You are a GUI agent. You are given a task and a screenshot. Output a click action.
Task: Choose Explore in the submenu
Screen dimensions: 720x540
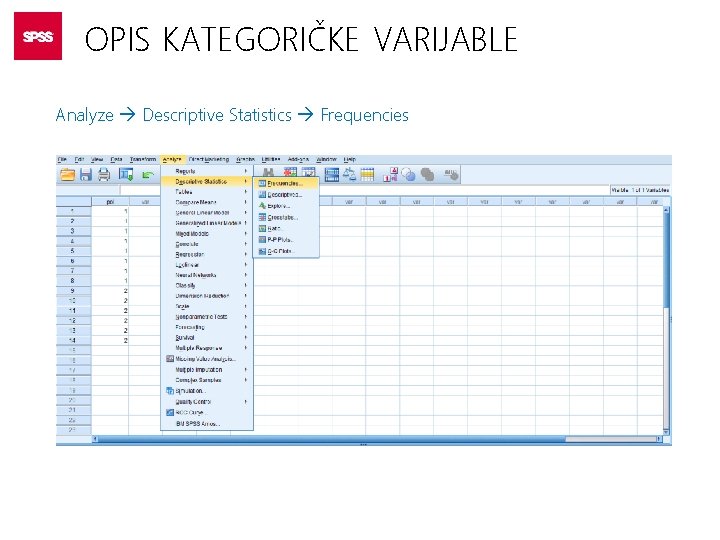point(287,206)
